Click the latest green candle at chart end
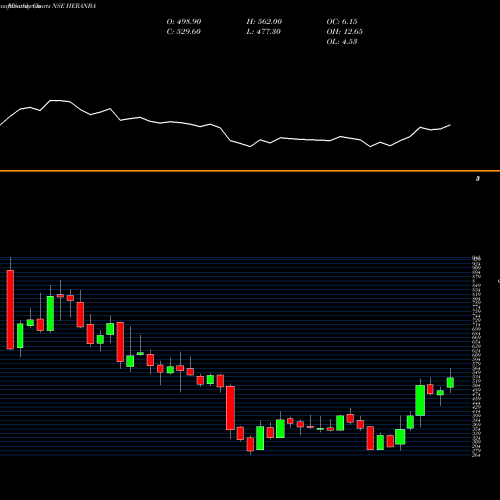 coord(450,382)
